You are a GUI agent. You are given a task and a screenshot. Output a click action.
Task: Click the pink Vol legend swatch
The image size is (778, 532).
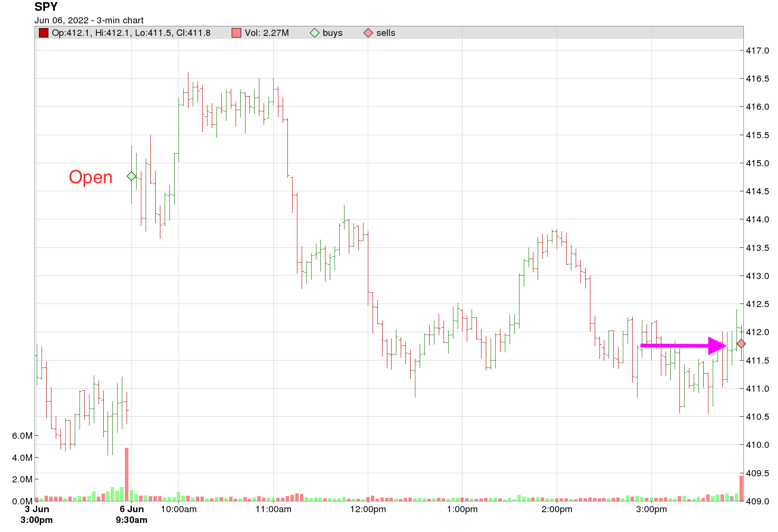tap(236, 33)
